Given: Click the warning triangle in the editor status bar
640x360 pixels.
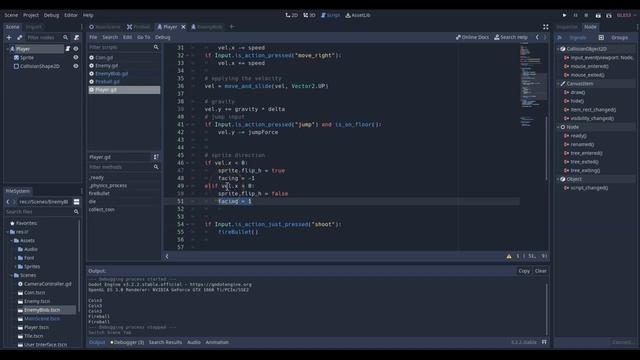Looking at the screenshot, I should [509, 256].
